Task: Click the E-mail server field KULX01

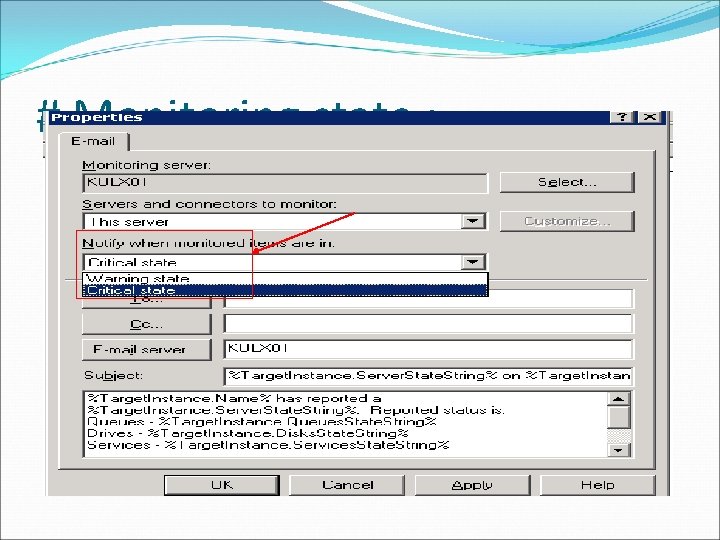Action: 428,349
